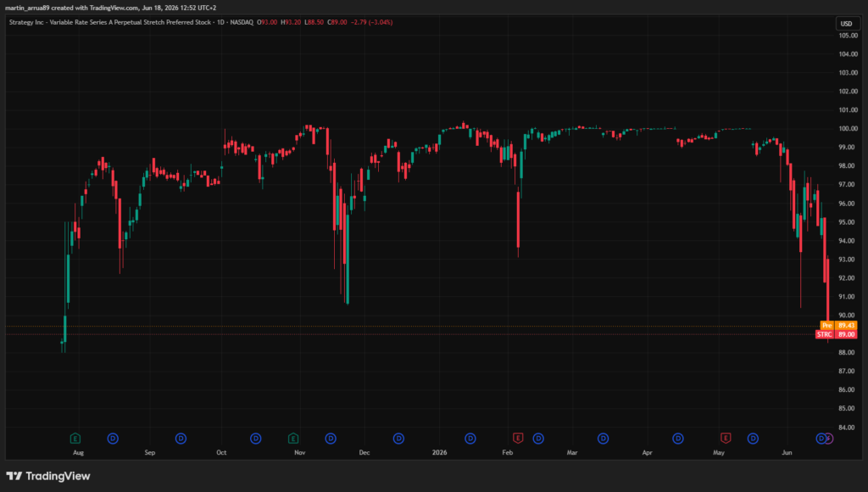Click the 102.00 price axis label

pos(848,92)
